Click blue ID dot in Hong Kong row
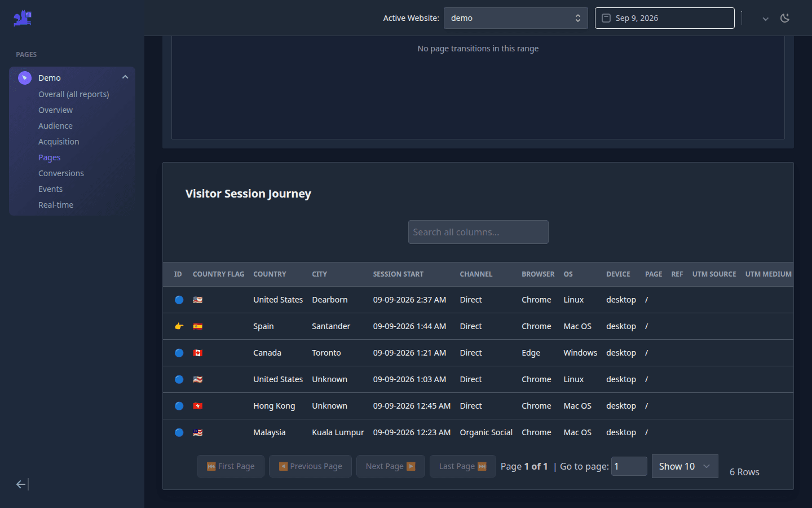Viewport: 812px width, 508px height. (x=179, y=406)
